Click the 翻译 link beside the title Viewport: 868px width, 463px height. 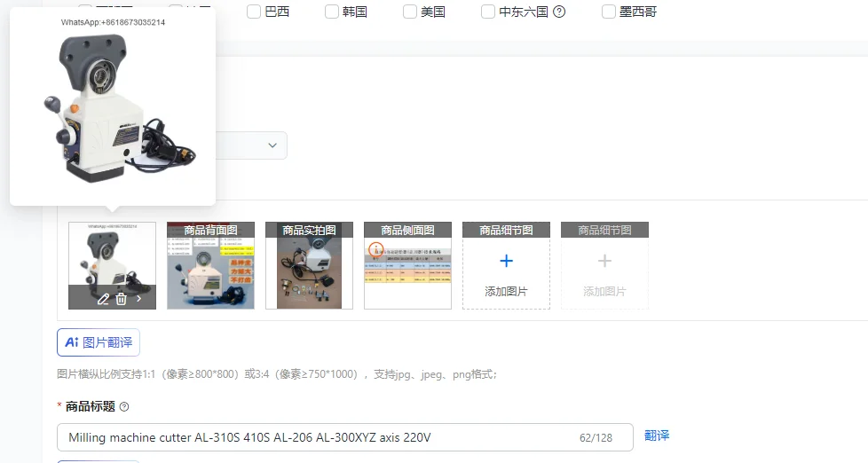657,436
